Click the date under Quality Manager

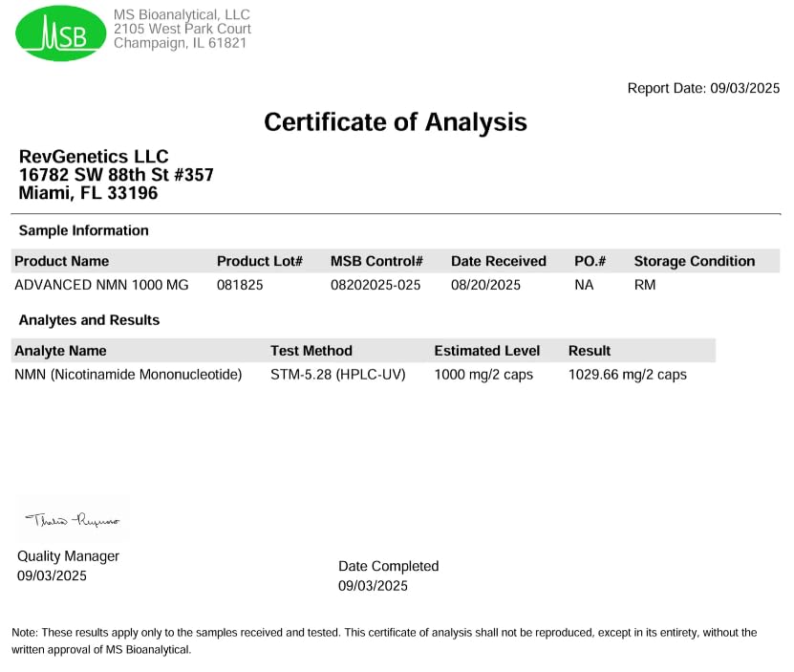[x=52, y=575]
